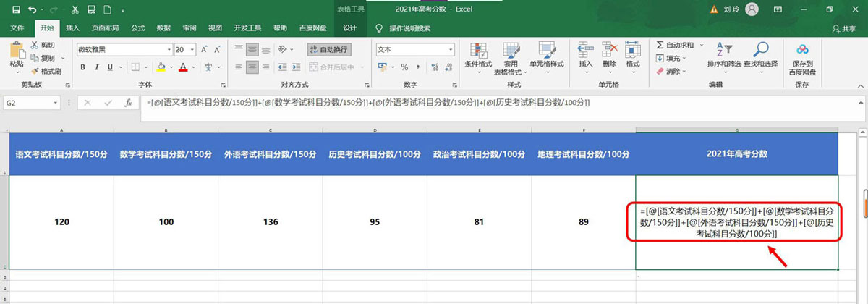This screenshot has width=868, height=304.
Task: Open Cell Styles (单元格样式)
Action: click(x=547, y=58)
